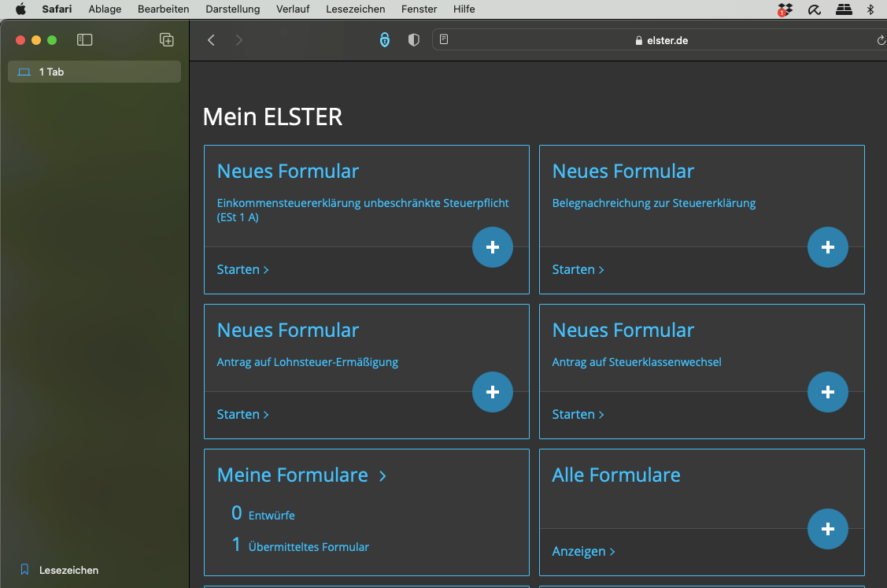The image size is (887, 588).
Task: Open new tab group icon
Action: (166, 39)
